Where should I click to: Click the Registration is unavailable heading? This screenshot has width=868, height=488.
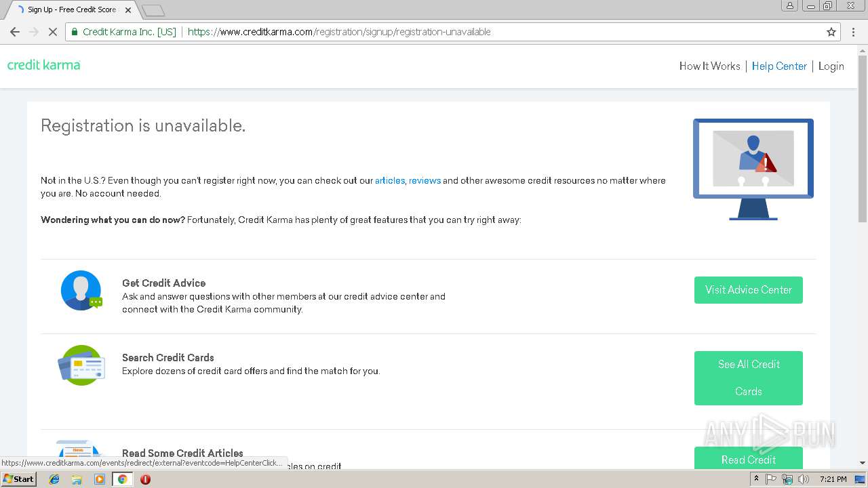(143, 125)
